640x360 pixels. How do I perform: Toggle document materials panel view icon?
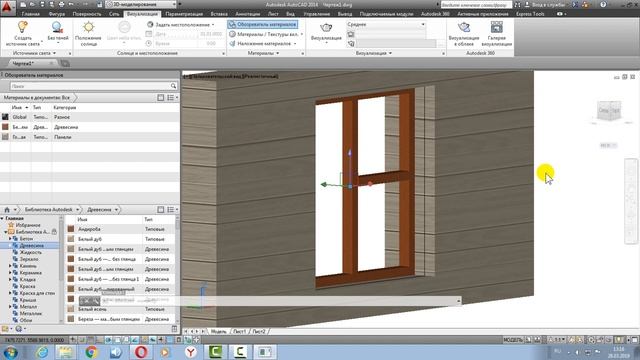[x=160, y=98]
